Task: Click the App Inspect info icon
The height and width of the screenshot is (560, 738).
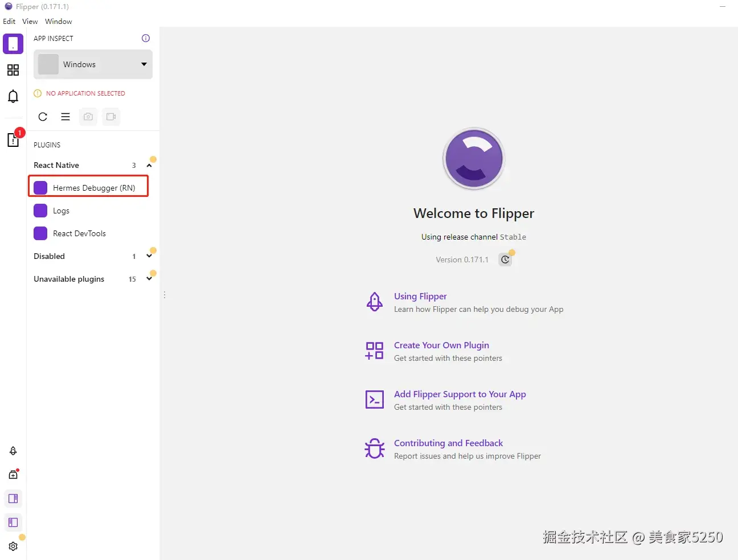Action: pyautogui.click(x=146, y=38)
